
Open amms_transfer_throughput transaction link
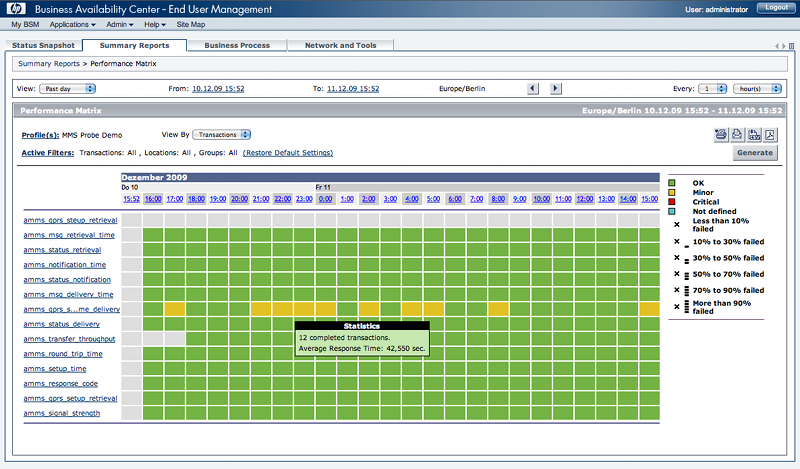pyautogui.click(x=69, y=339)
